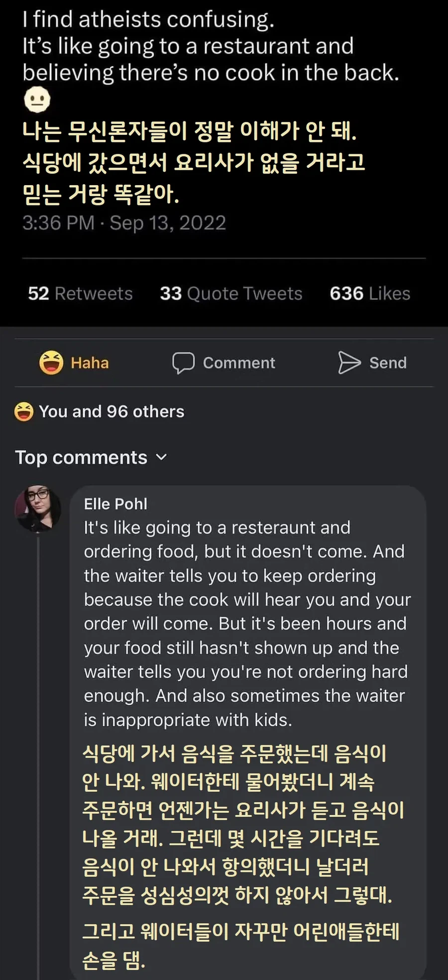Expand the Top comments chevron arrow
The height and width of the screenshot is (980, 448).
coord(161,457)
